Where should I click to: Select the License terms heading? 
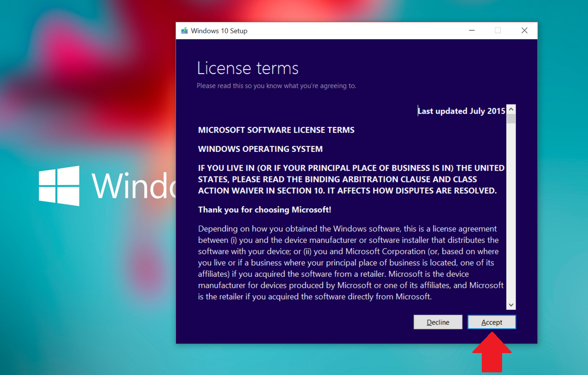click(x=247, y=68)
